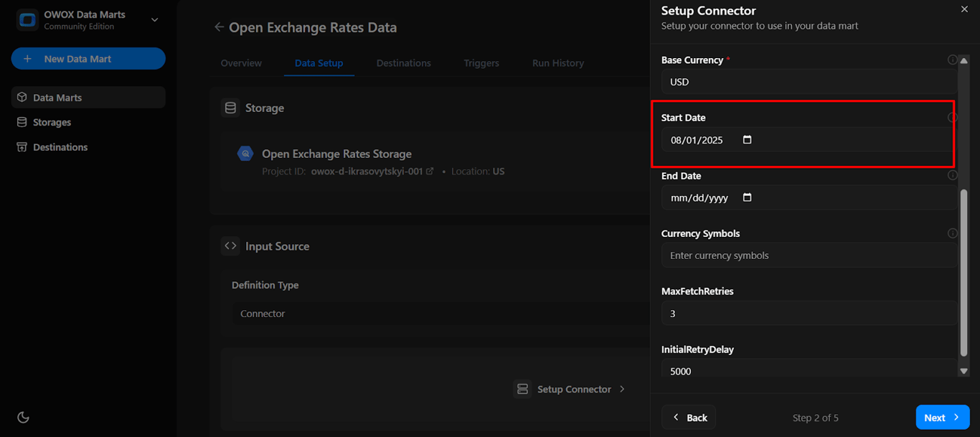Screen dimensions: 980x437
Task: Open the Start Date calendar picker icon
Action: coord(747,140)
